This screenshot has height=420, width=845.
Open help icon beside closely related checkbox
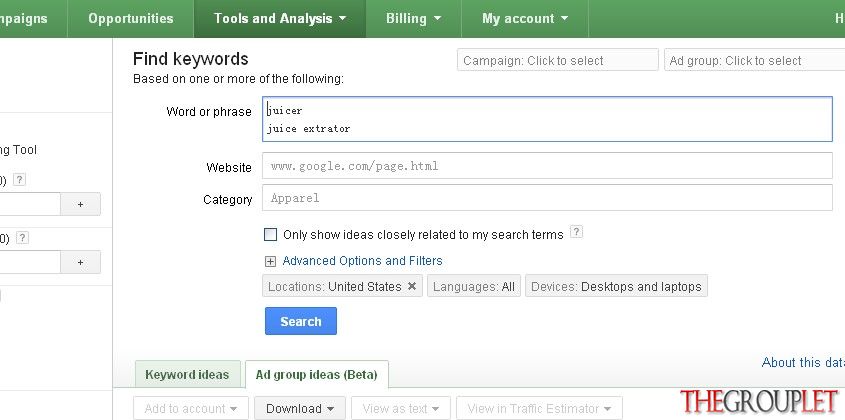[577, 232]
